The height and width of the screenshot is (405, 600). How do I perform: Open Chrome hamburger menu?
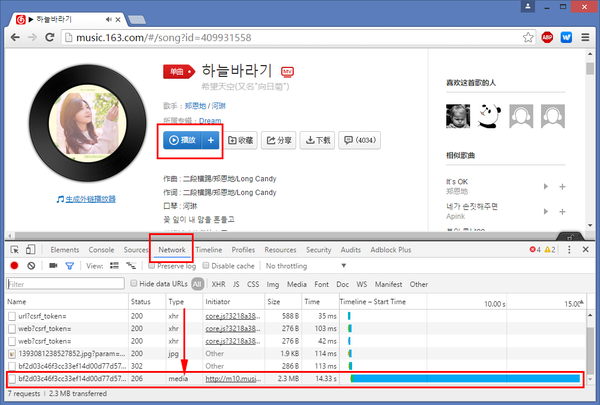point(585,38)
